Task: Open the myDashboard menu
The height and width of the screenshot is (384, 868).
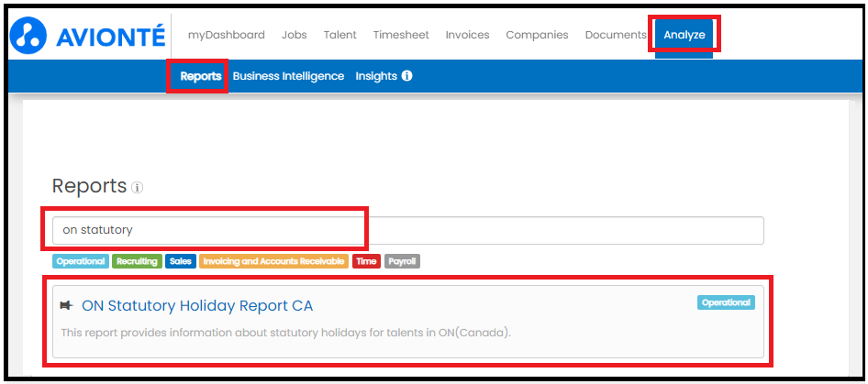Action: click(227, 35)
